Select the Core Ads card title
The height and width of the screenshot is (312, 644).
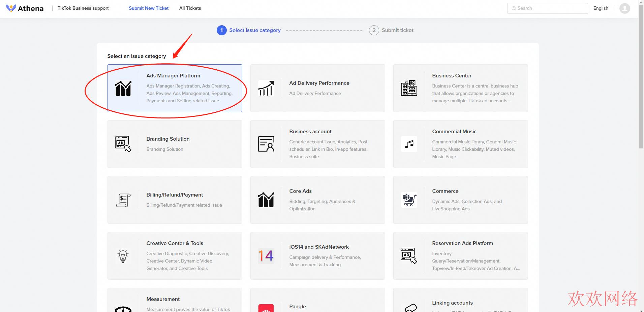coord(300,191)
